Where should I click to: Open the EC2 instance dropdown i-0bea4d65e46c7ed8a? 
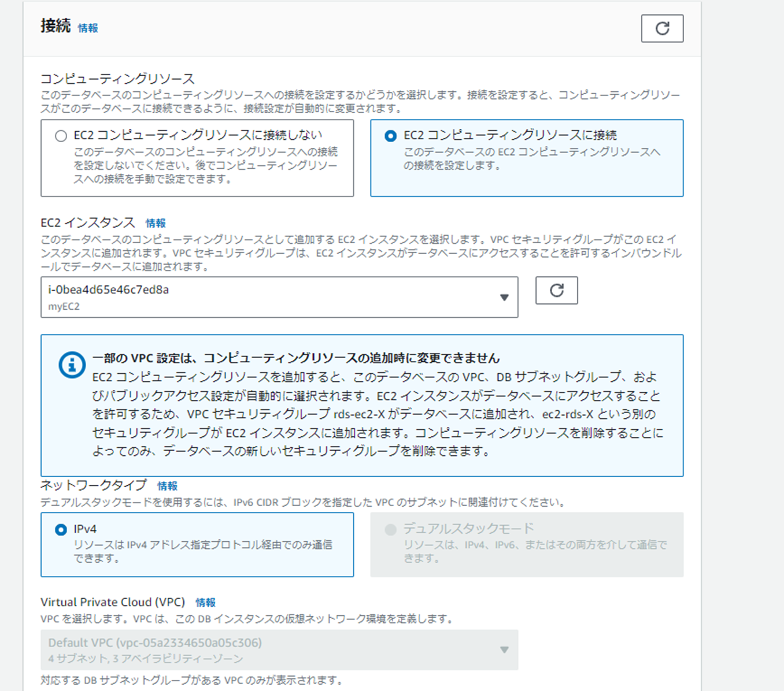point(279,297)
